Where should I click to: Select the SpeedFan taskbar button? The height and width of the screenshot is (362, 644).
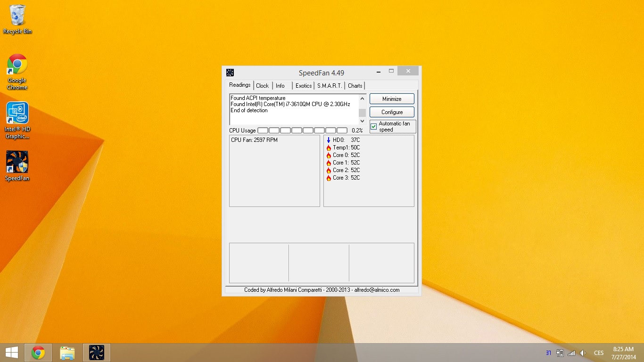[97, 353]
